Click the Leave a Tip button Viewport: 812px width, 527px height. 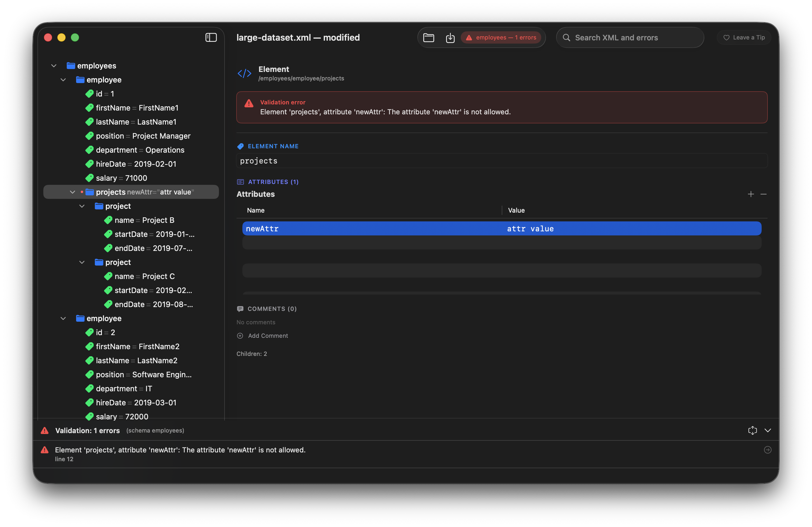744,37
